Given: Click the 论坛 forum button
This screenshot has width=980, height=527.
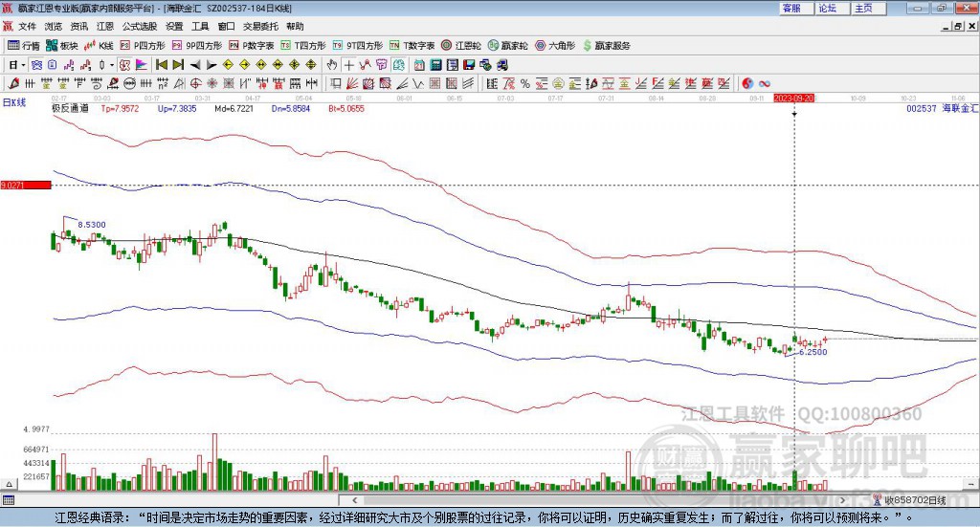Looking at the screenshot, I should pyautogui.click(x=832, y=8).
